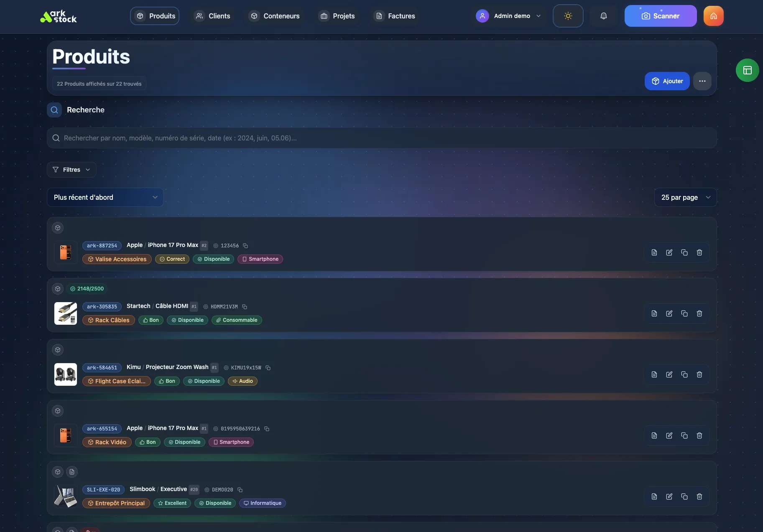The width and height of the screenshot is (763, 532).
Task: Click the Ajouter button
Action: tap(667, 81)
